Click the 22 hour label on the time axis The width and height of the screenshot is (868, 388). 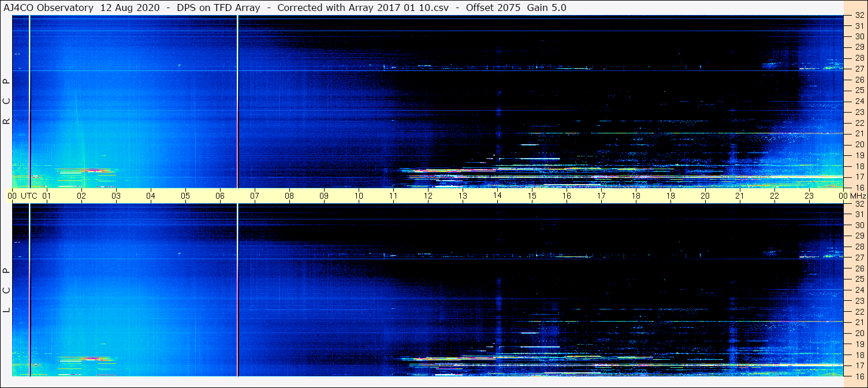774,196
